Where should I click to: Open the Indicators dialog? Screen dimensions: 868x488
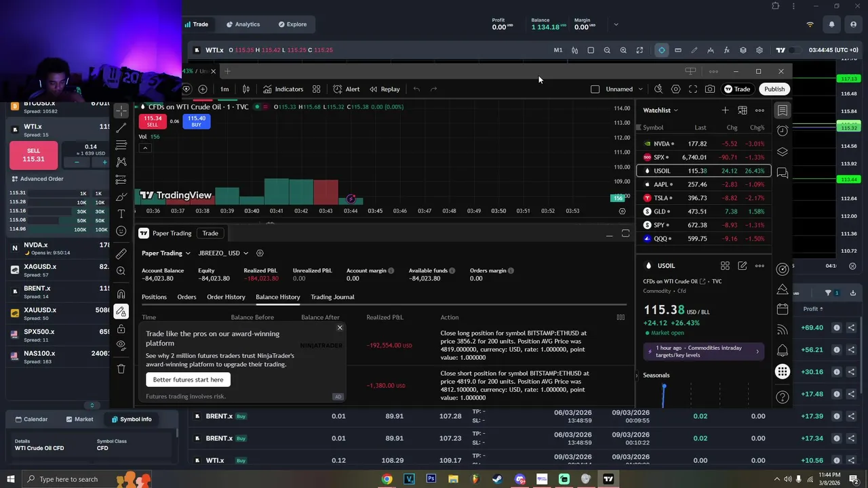click(x=283, y=89)
